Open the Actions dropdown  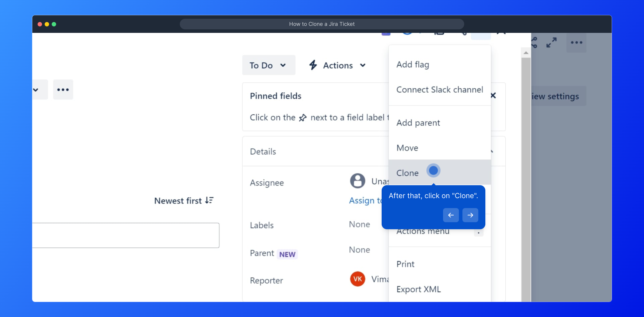(x=338, y=65)
